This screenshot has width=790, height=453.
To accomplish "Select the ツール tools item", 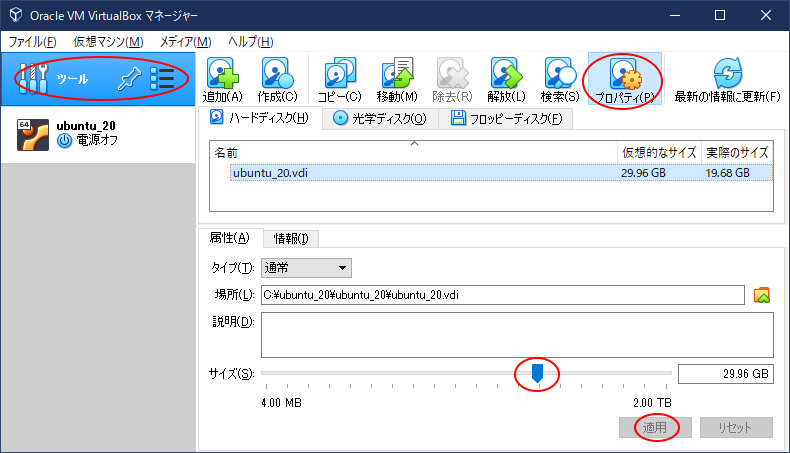I will click(98, 79).
